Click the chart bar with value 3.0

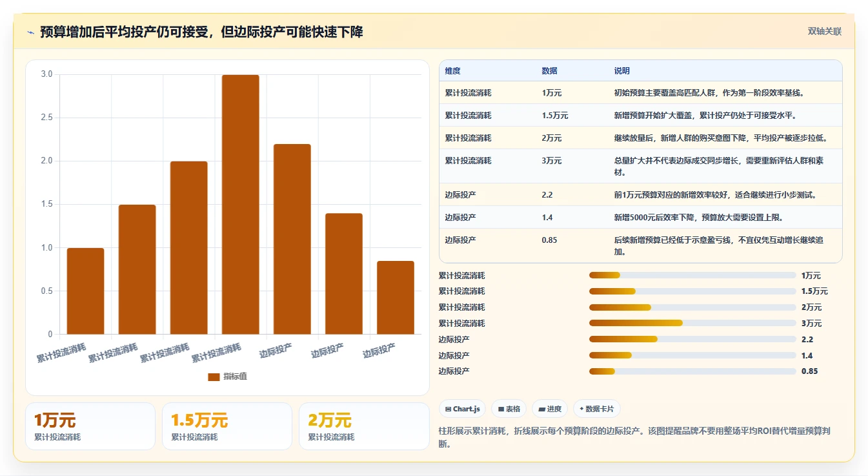(x=241, y=204)
